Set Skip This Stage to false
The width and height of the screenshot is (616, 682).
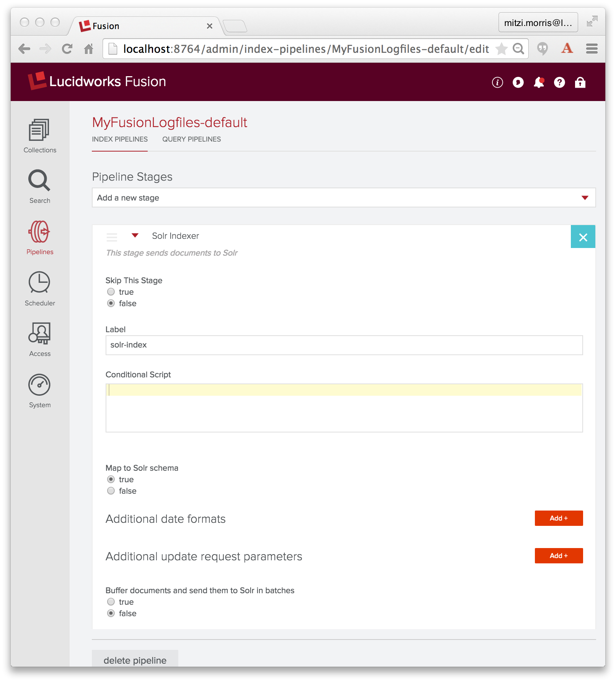click(111, 303)
